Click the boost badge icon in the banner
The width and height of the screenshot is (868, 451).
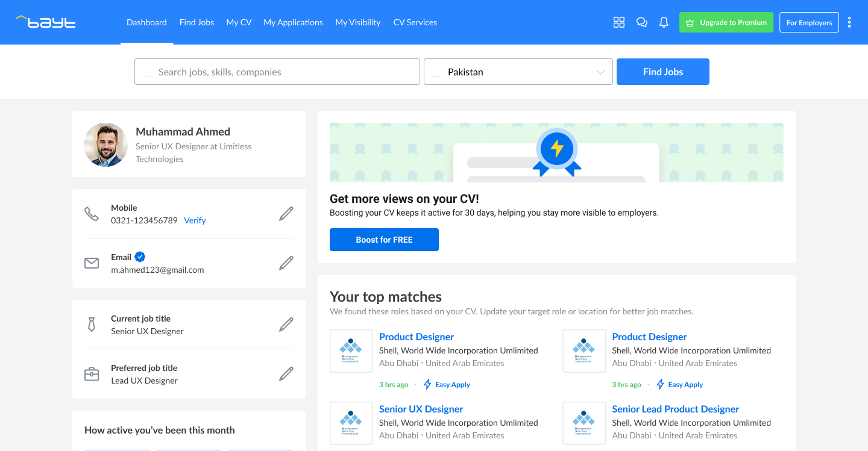(x=557, y=152)
